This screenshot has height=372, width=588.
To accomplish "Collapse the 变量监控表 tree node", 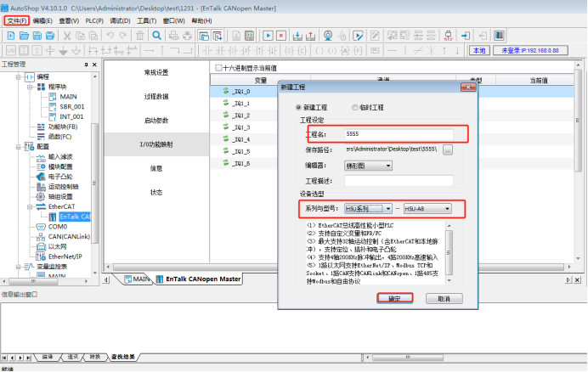I will (x=18, y=267).
